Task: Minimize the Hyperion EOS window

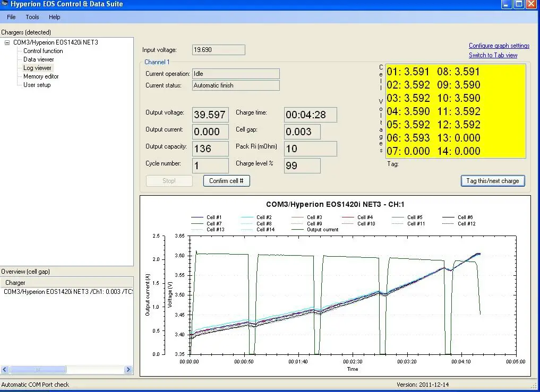Action: (506, 4)
